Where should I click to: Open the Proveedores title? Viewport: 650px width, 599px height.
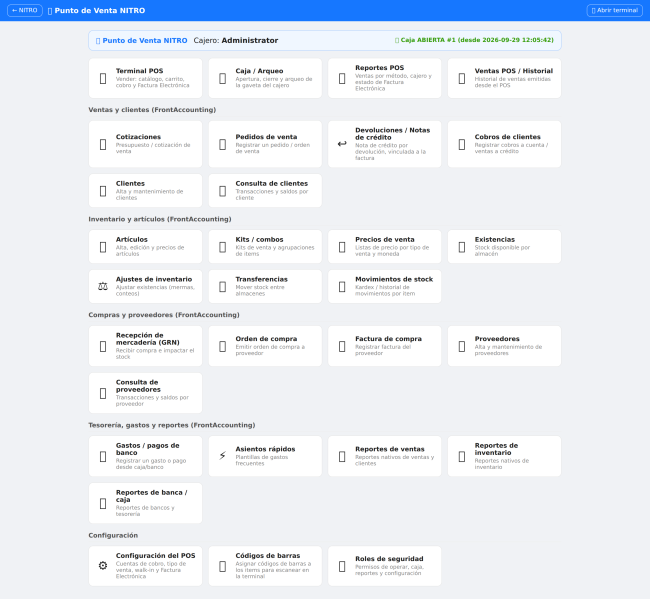[x=497, y=339]
